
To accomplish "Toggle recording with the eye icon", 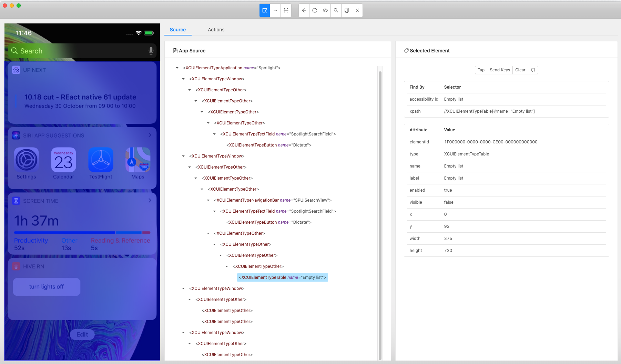I will coord(325,10).
